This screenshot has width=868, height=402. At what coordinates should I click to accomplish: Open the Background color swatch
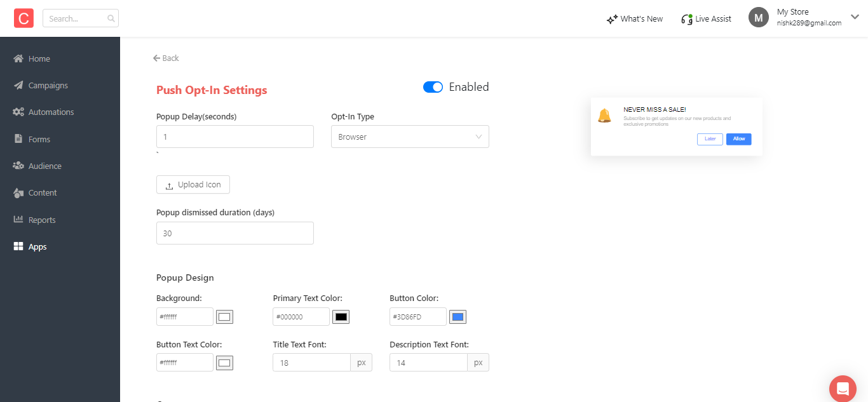(225, 316)
